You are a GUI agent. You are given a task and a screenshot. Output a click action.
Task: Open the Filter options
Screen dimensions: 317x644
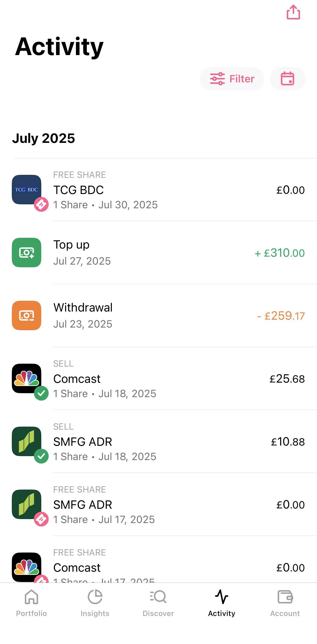coord(232,79)
